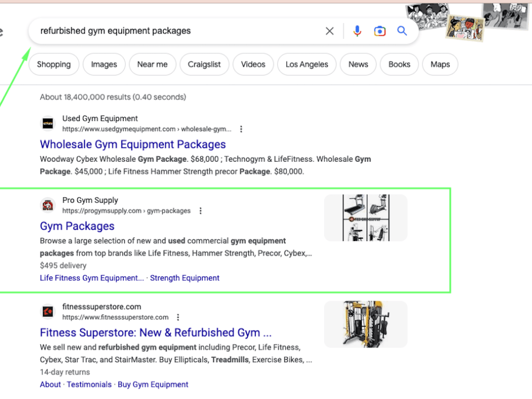This screenshot has width=532, height=399.
Task: Submit search with the magnifying glass icon
Action: 402,31
